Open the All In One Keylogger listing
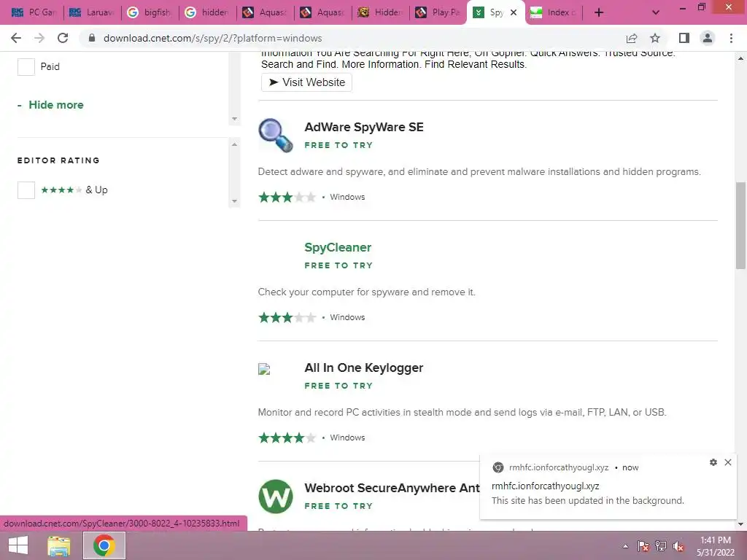This screenshot has height=560, width=747. (364, 367)
